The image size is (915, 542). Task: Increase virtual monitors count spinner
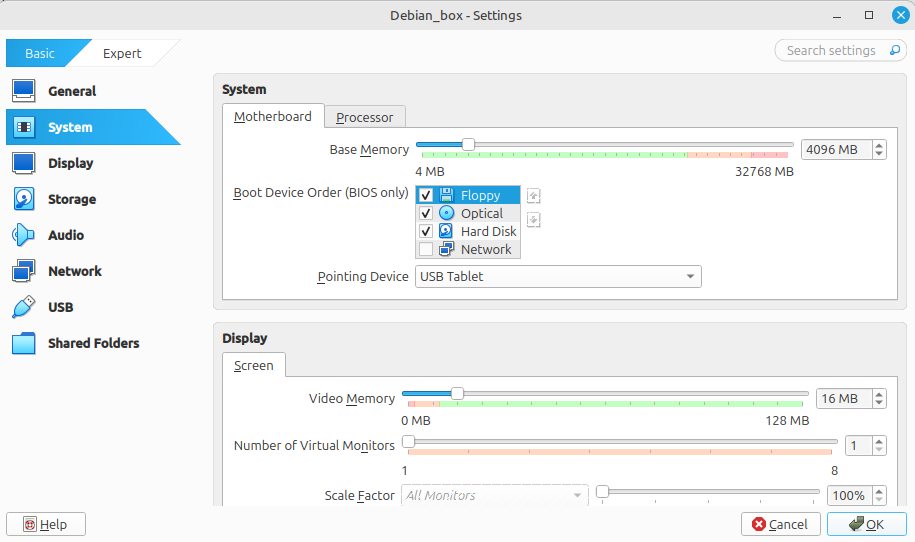coord(879,442)
